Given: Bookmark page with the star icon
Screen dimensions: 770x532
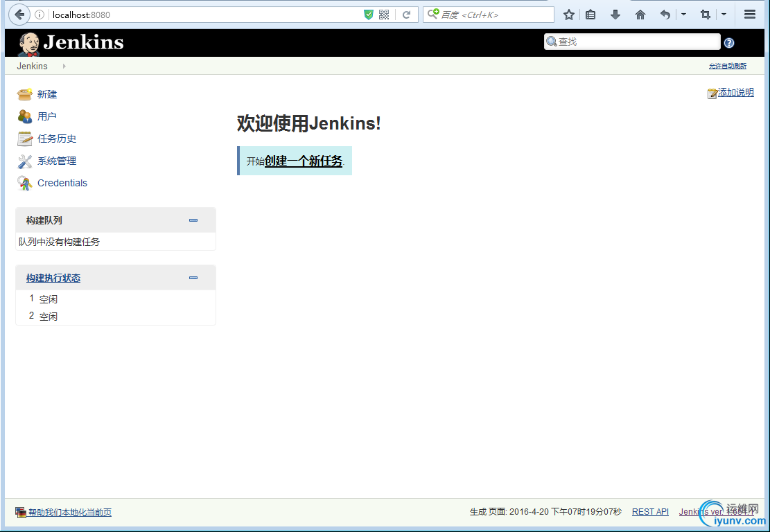Looking at the screenshot, I should (x=568, y=15).
